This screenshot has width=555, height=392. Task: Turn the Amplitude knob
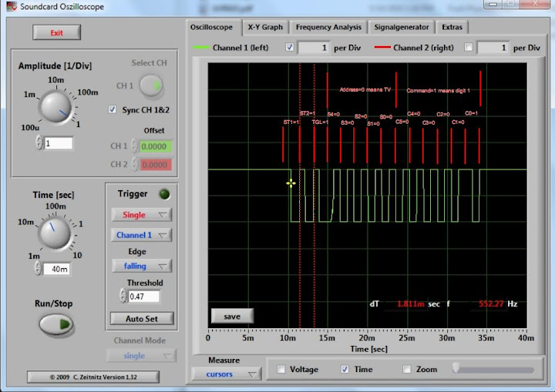tap(55, 106)
